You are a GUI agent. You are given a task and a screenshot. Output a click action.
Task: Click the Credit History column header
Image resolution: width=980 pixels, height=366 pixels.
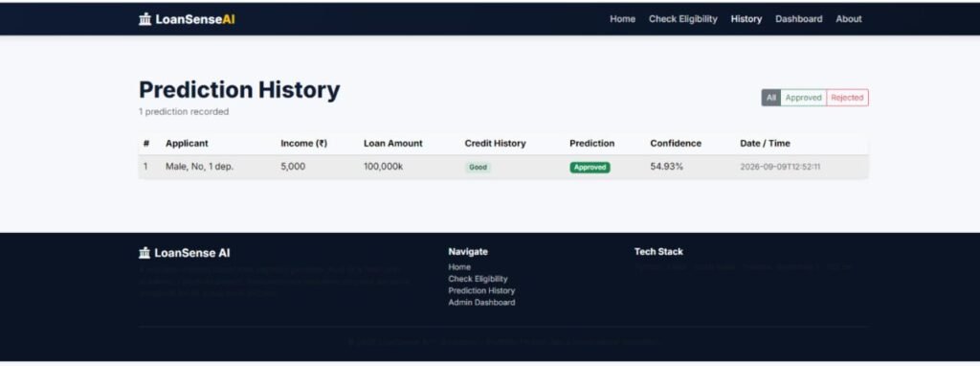point(495,144)
